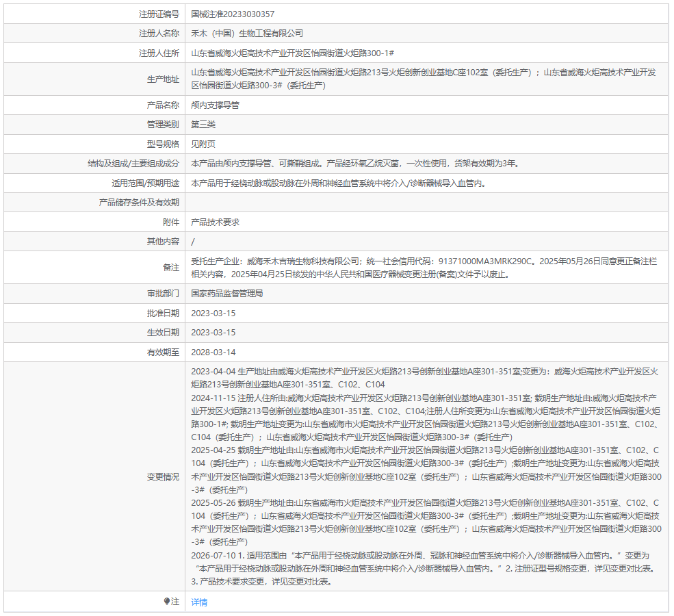
Task: Select product name 颅内支撑导管
Action: point(215,105)
